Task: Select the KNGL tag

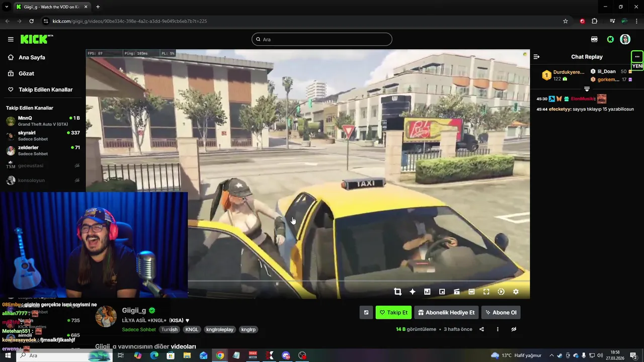Action: coord(192,329)
